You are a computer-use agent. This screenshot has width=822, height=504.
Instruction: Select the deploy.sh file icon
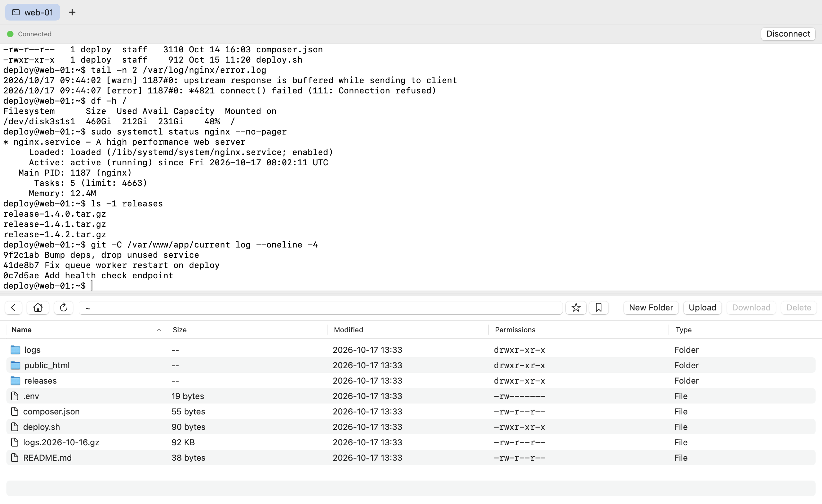coord(15,426)
